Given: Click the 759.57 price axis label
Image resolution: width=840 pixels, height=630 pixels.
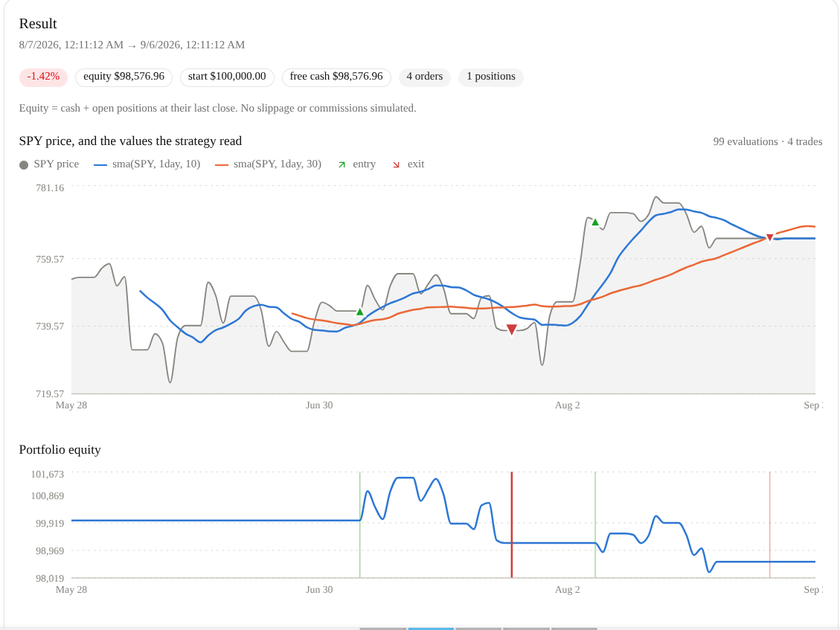Looking at the screenshot, I should 50,260.
